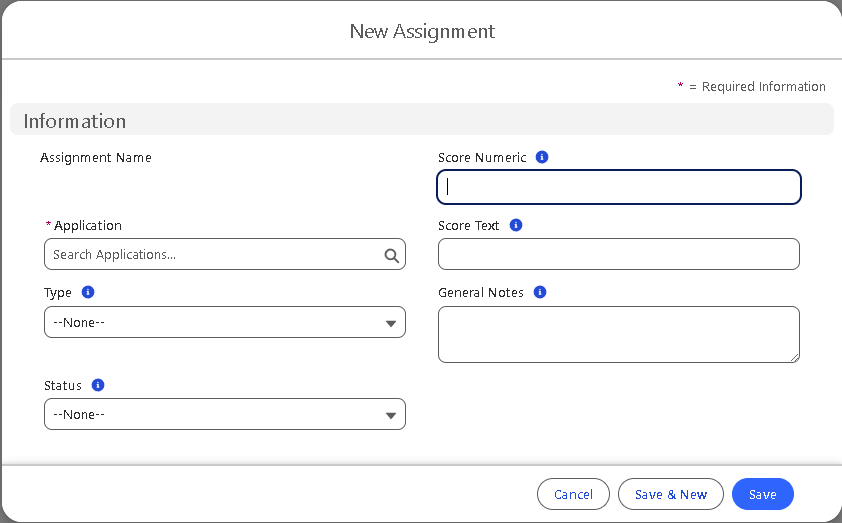Open the Type dropdown
Image resolution: width=842 pixels, height=523 pixels.
(225, 322)
